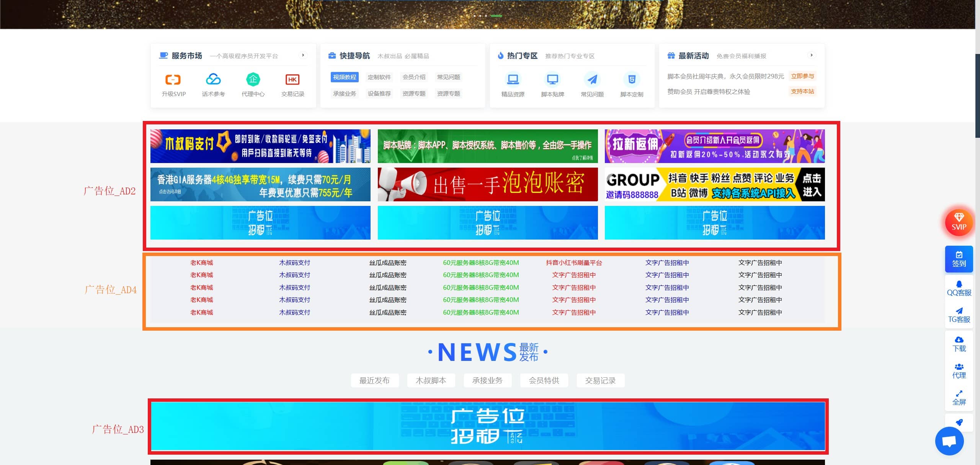Click the 抖音小红书刷量平台 text ad
980x465 pixels.
point(574,263)
